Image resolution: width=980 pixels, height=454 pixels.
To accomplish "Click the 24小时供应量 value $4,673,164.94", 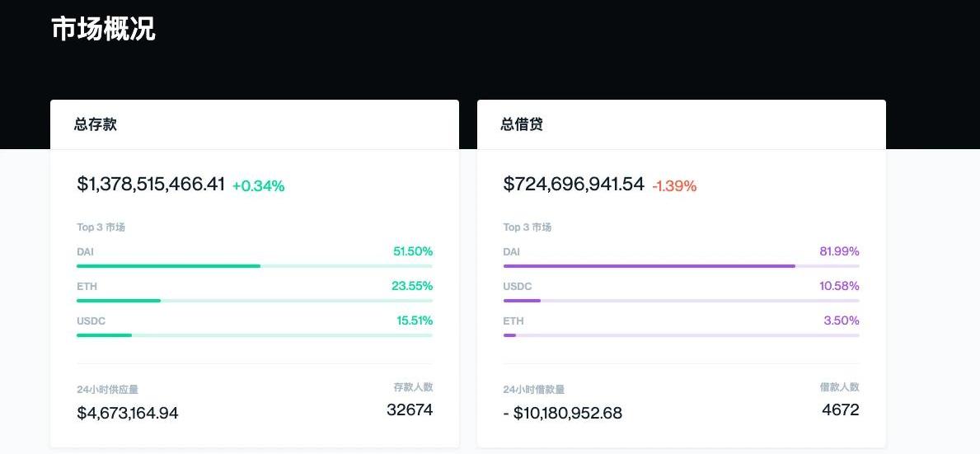I will point(128,413).
